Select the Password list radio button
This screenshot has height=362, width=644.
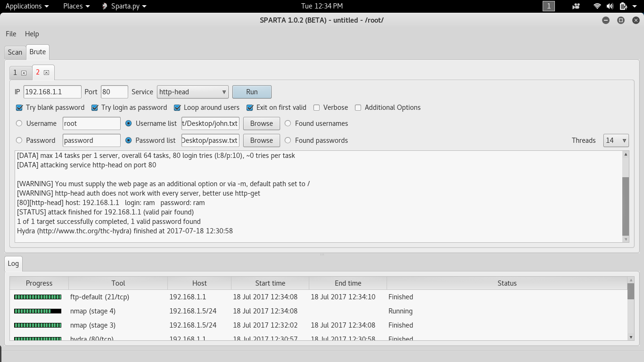click(x=128, y=140)
